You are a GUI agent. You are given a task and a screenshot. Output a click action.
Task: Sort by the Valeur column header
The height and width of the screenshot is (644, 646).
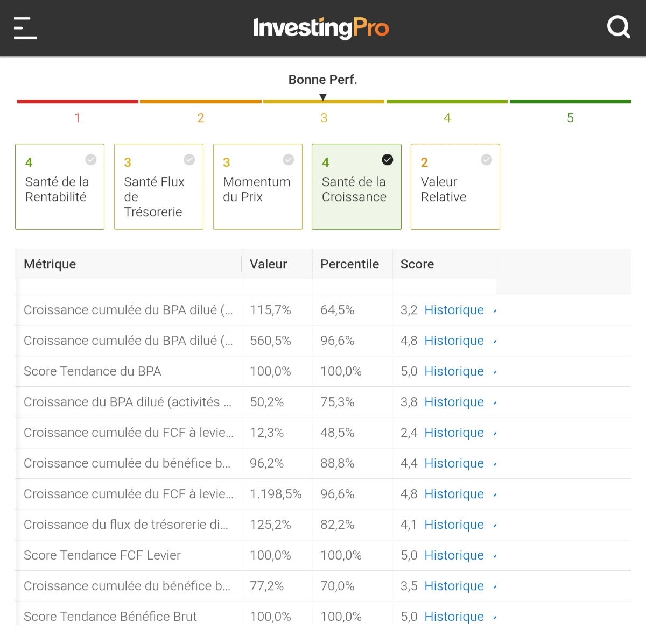pyautogui.click(x=268, y=264)
